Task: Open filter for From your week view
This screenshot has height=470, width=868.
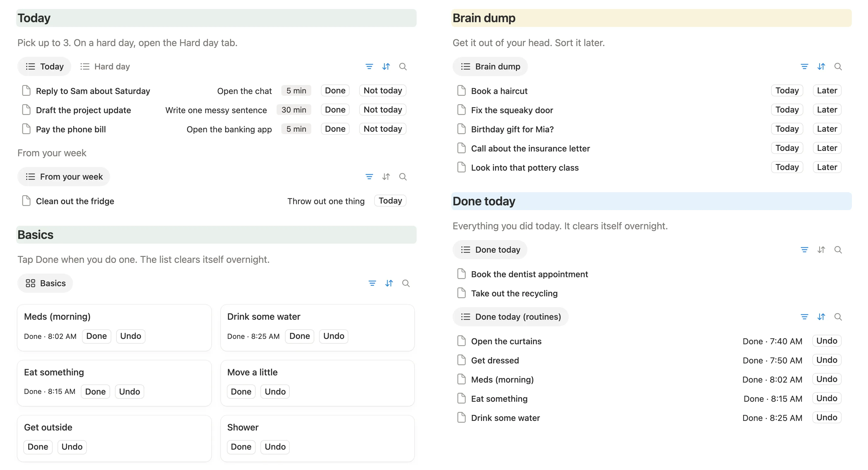Action: [369, 177]
